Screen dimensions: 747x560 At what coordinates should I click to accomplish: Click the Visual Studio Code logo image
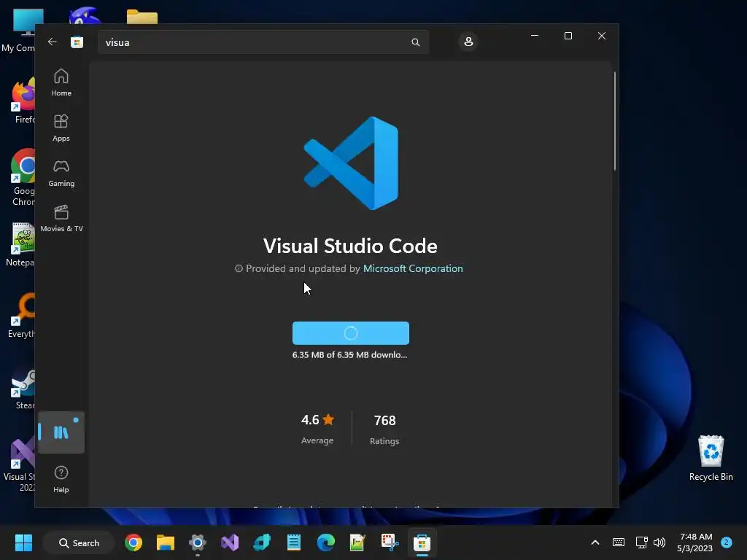[x=351, y=163]
